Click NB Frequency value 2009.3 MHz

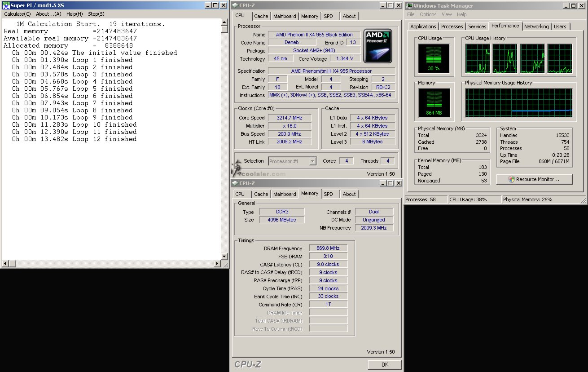click(374, 228)
